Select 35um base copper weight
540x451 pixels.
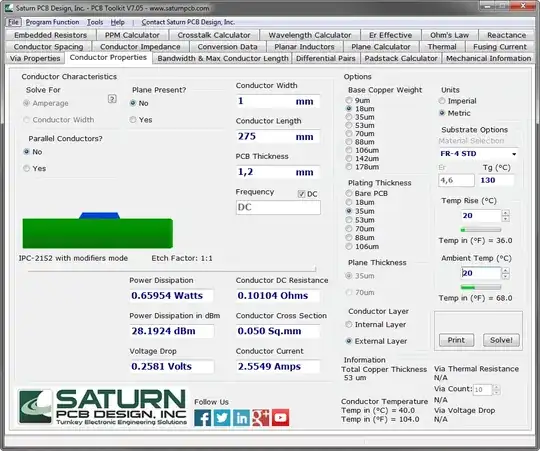349,117
